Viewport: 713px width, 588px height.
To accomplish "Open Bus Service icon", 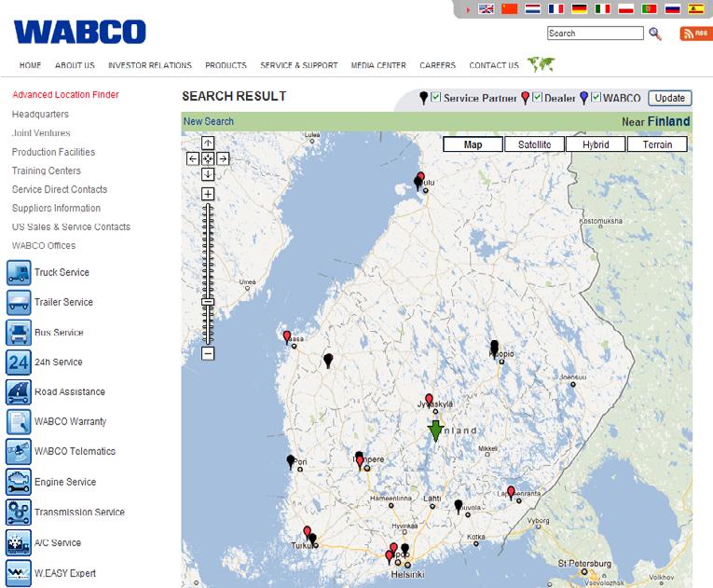I will pyautogui.click(x=19, y=333).
